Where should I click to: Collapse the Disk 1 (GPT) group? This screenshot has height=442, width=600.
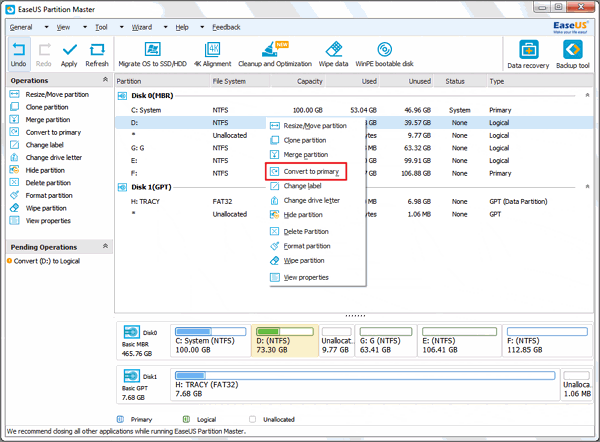[587, 186]
